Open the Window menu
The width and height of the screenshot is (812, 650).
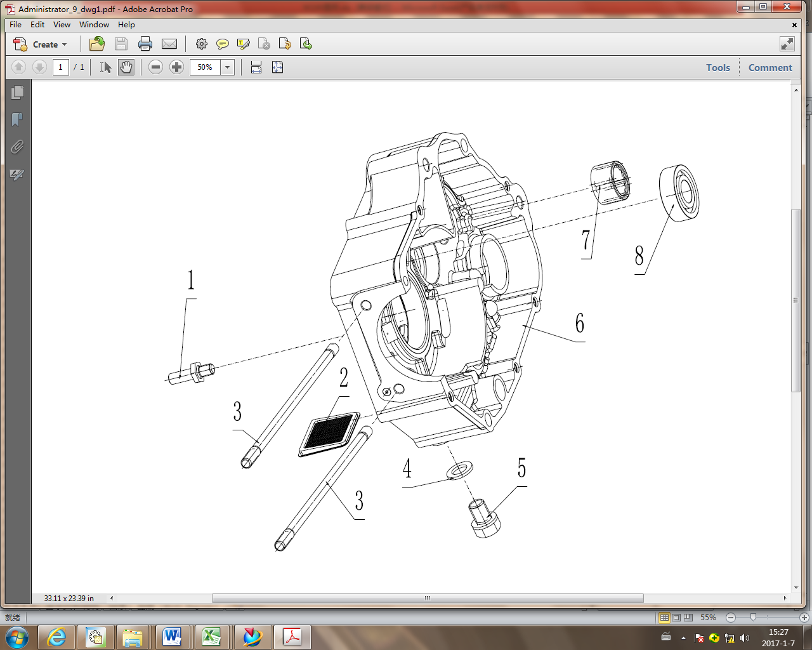pyautogui.click(x=94, y=25)
